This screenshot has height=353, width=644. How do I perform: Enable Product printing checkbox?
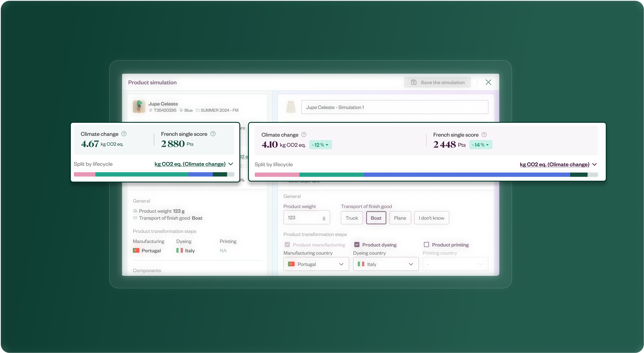click(x=426, y=245)
